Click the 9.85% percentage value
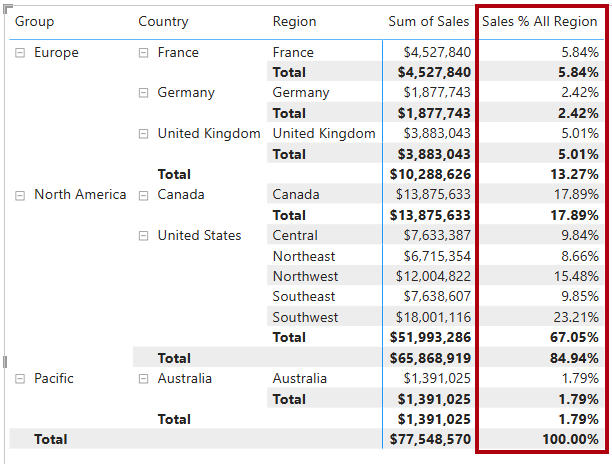Viewport: 612px width, 464px height. pyautogui.click(x=580, y=297)
